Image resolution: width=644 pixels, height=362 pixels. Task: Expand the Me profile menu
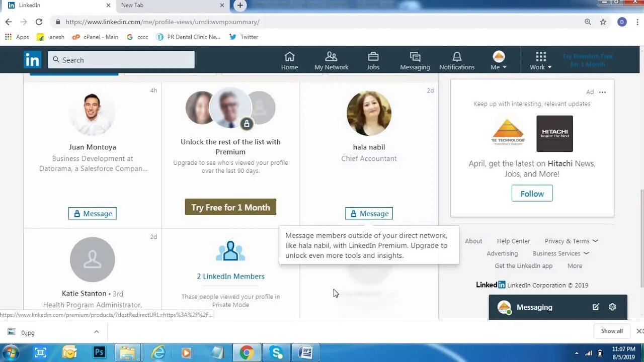pos(499,60)
